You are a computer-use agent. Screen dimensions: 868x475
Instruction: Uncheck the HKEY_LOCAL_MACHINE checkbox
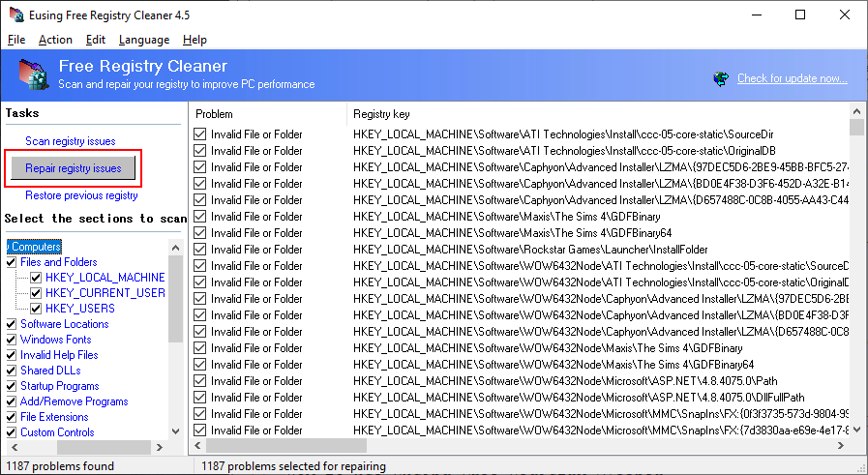coord(36,278)
